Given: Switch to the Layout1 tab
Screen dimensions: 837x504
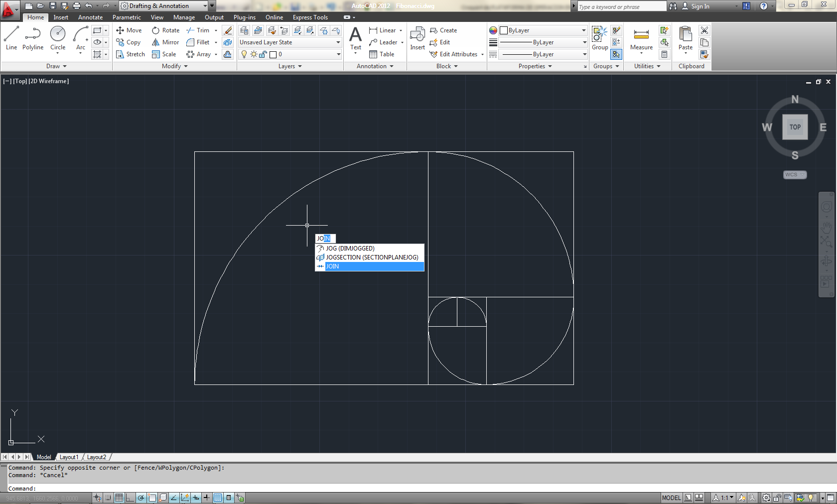Looking at the screenshot, I should click(x=69, y=457).
